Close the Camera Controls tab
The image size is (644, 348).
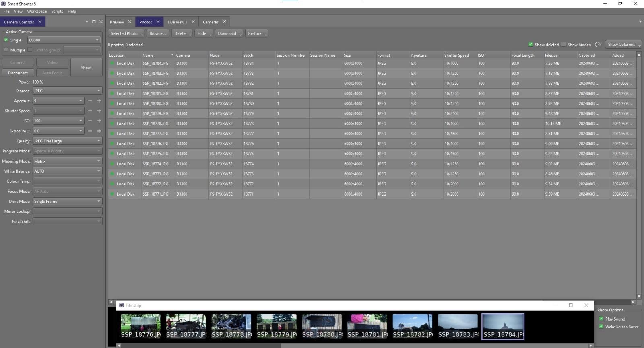[x=40, y=22]
